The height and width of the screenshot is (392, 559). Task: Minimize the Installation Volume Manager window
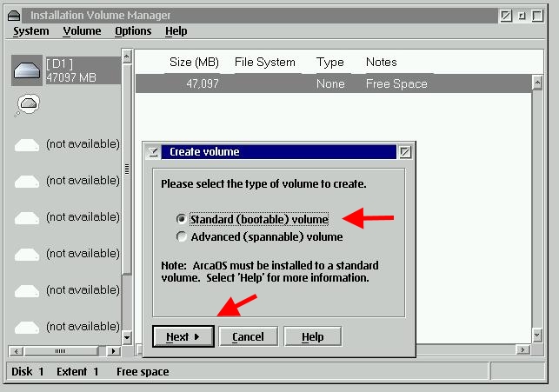click(522, 16)
